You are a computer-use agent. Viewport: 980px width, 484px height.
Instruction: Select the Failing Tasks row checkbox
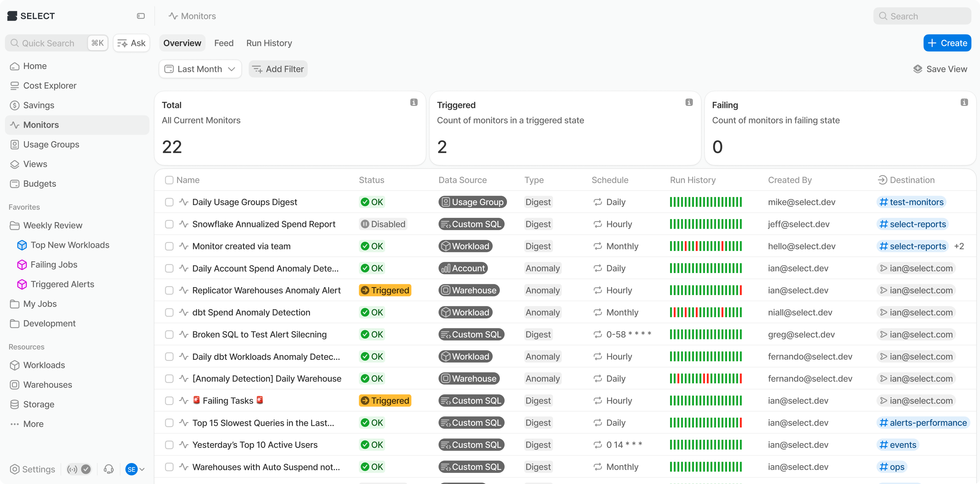[169, 401]
